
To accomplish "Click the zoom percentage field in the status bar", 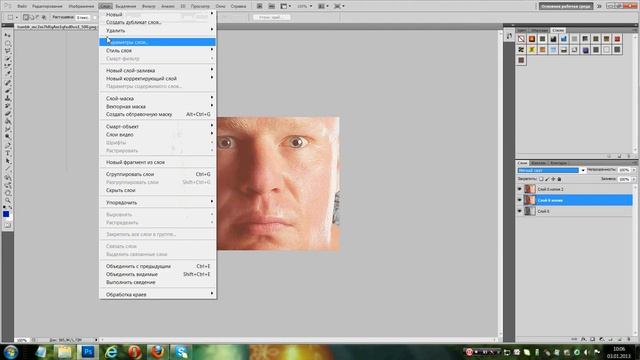I will coord(22,340).
